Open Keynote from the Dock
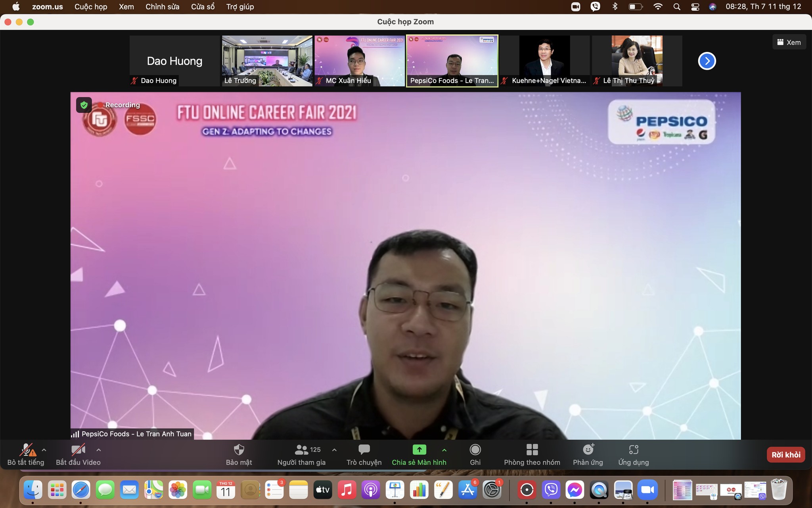This screenshot has width=812, height=508. coord(395,490)
